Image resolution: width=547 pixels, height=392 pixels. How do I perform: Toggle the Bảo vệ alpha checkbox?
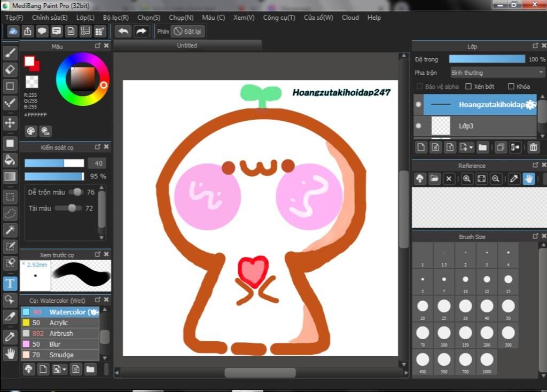(420, 87)
